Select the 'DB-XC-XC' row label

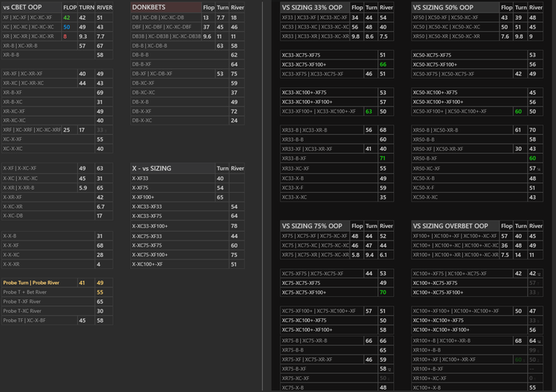(x=143, y=92)
